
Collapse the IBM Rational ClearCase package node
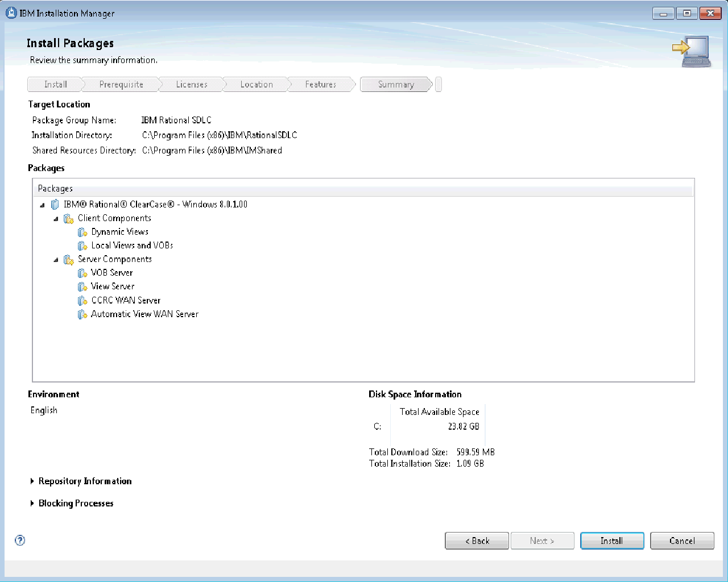click(x=42, y=205)
